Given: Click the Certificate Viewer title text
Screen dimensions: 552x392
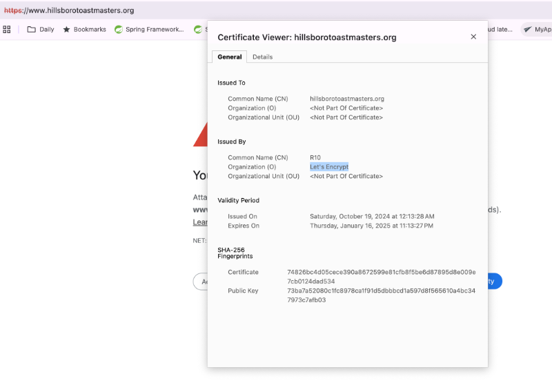Looking at the screenshot, I should (306, 37).
